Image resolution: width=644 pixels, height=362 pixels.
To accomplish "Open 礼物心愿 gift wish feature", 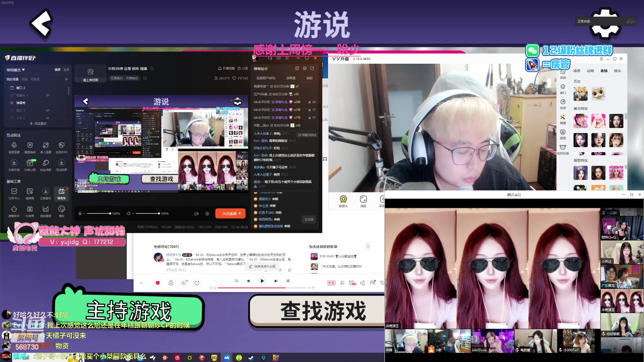I will pos(30,165).
